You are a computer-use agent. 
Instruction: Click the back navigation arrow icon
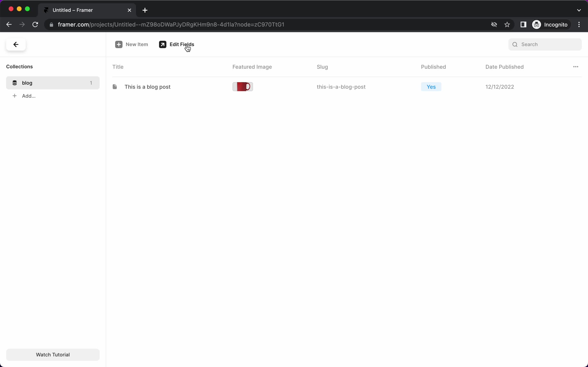[x=16, y=44]
